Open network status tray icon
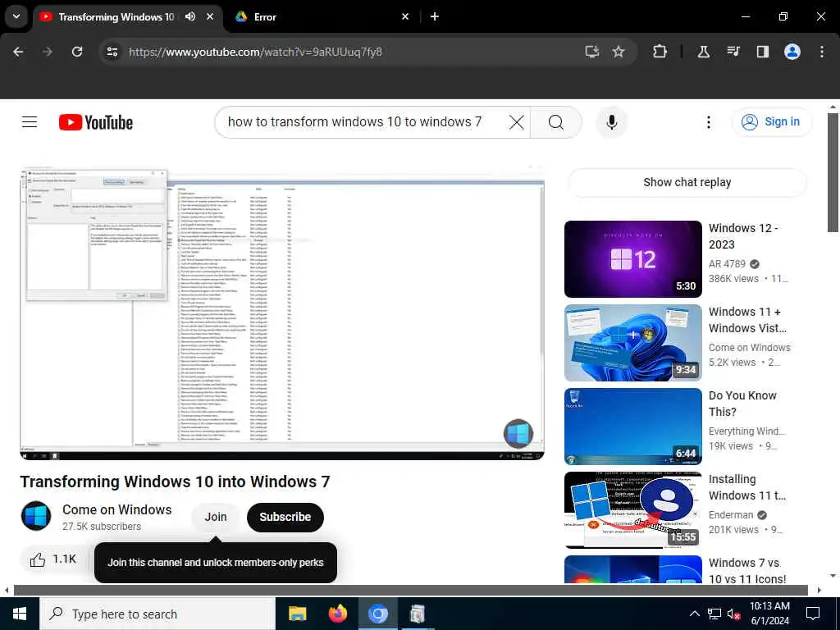Viewport: 840px width, 630px height. pyautogui.click(x=714, y=614)
